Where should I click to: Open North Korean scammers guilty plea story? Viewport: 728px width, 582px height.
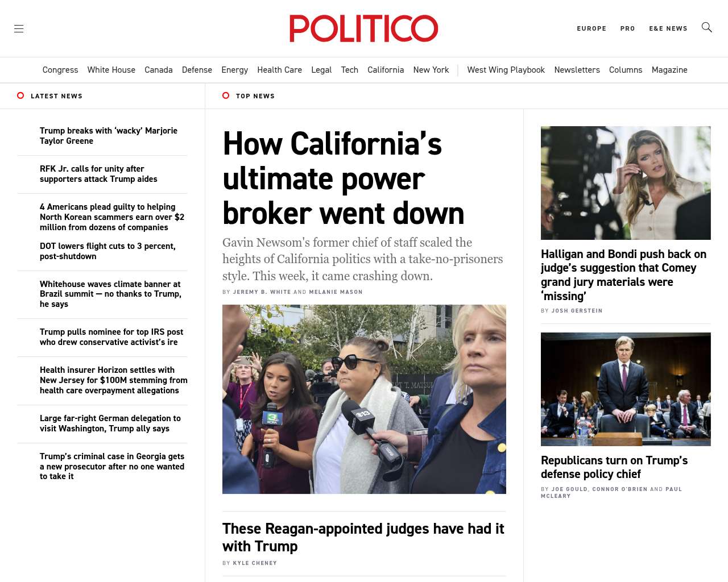112,217
